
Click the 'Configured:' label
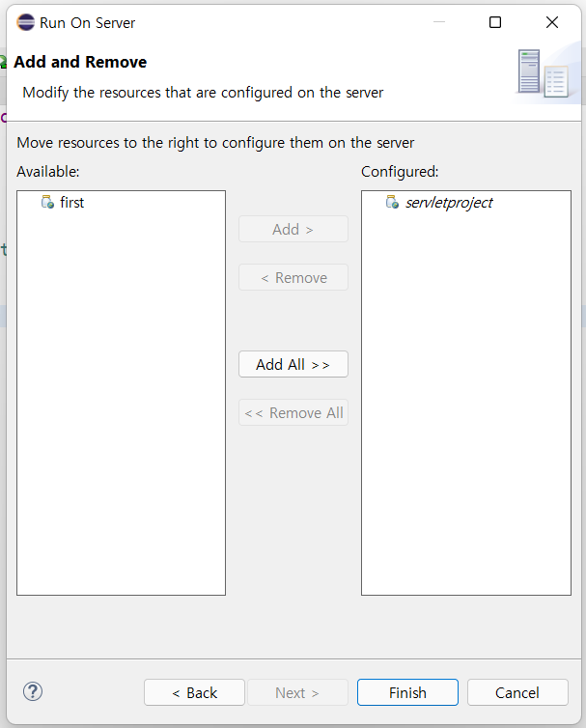coord(400,172)
